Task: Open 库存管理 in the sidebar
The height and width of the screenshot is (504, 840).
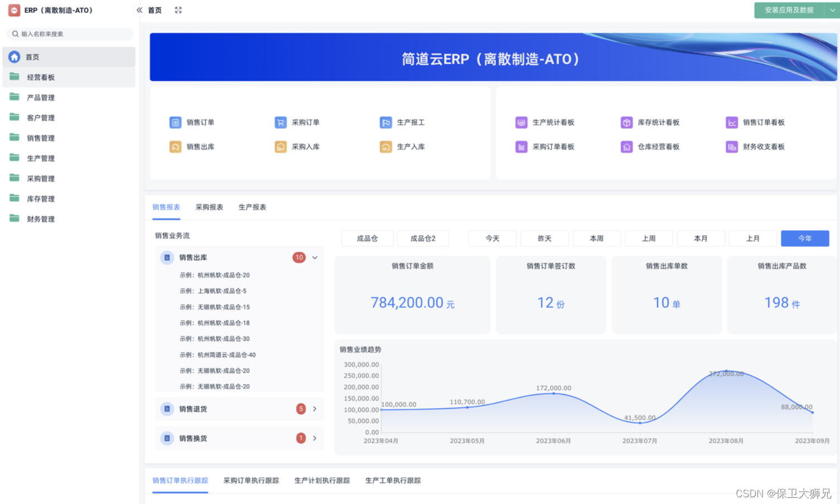Action: 40,198
